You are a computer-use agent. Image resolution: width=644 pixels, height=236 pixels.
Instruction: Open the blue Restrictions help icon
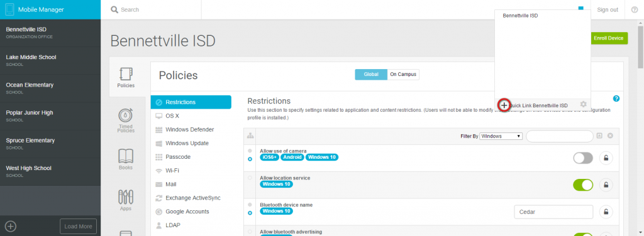pos(616,99)
